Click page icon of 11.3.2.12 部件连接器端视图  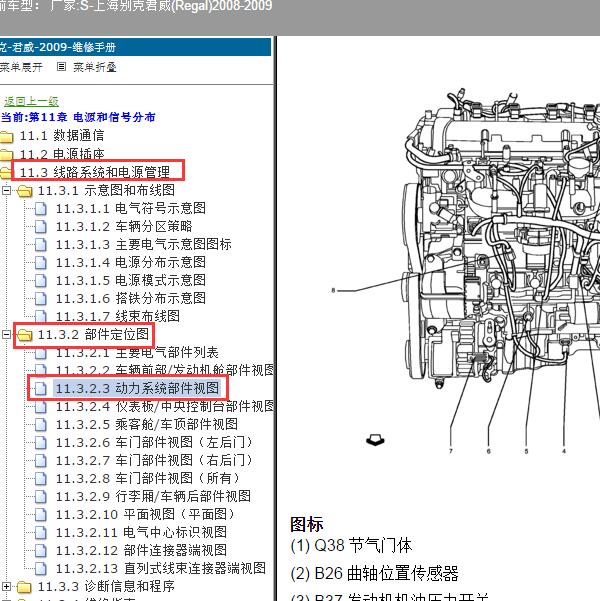(x=41, y=551)
